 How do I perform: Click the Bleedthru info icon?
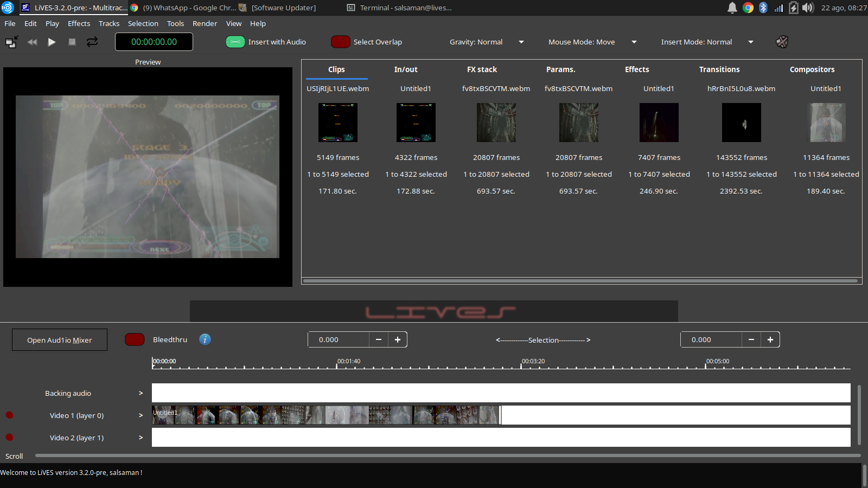pos(205,339)
